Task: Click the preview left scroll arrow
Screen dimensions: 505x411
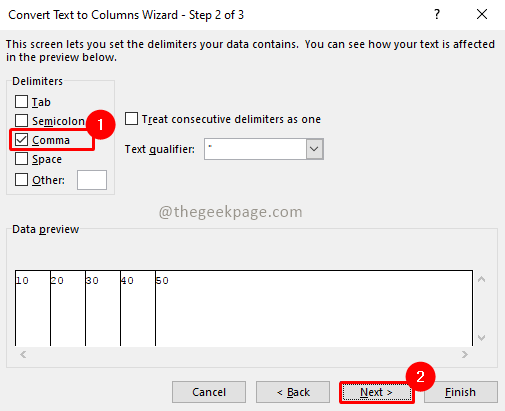Action: [23, 354]
